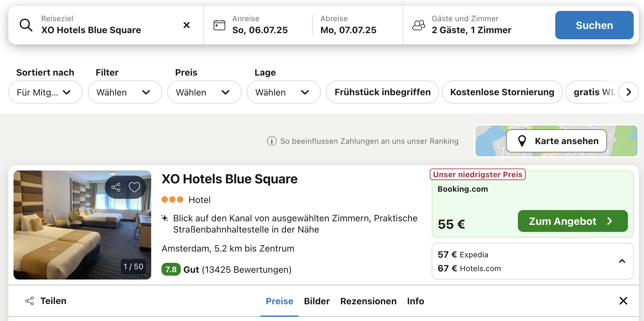Click the Teilen share icon
The height and width of the screenshot is (321, 644).
tap(30, 301)
